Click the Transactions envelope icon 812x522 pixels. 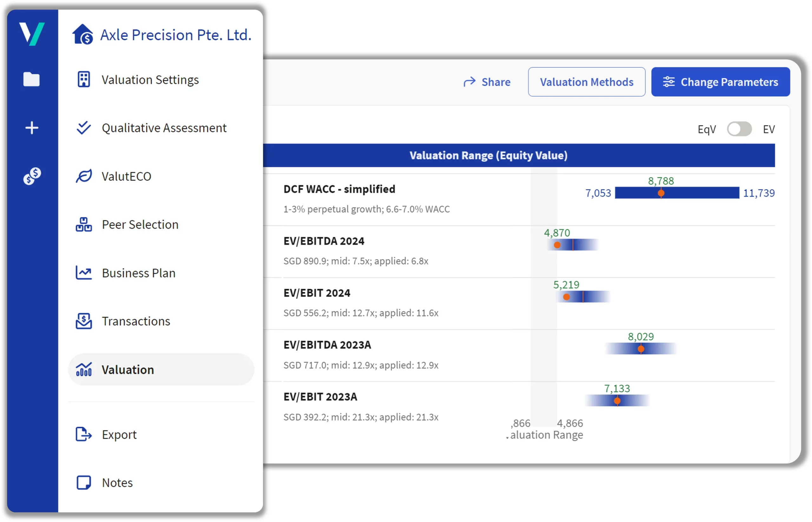pyautogui.click(x=83, y=321)
